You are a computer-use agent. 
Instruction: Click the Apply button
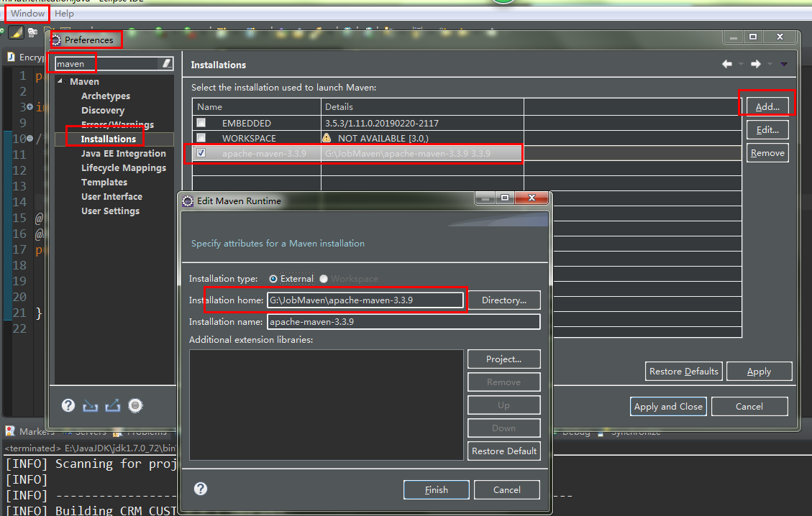coord(759,371)
